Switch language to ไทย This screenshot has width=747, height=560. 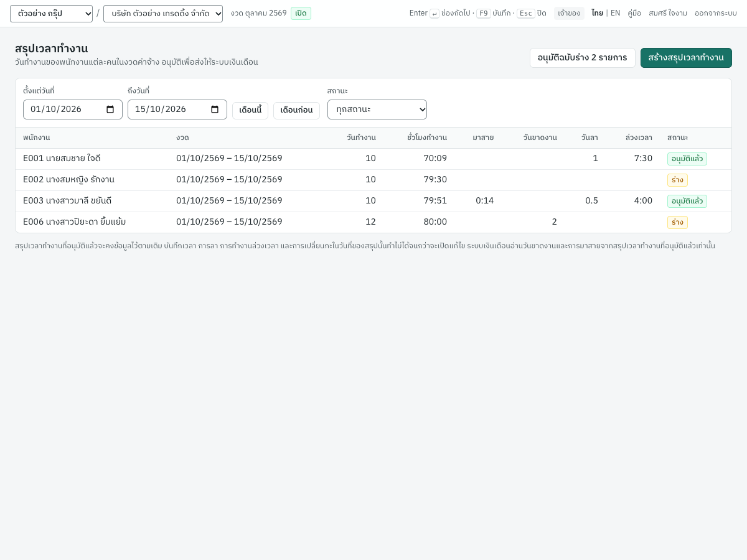[597, 13]
